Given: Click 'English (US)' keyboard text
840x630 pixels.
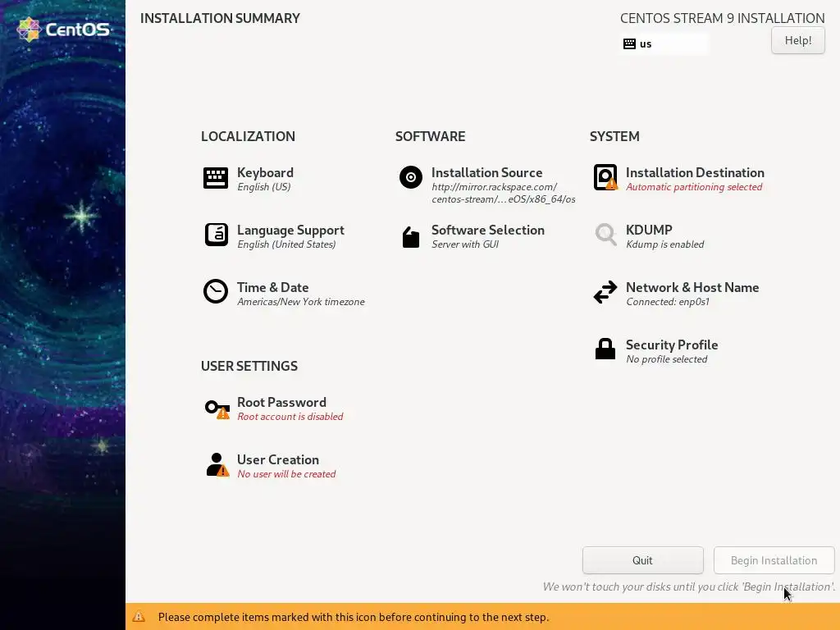Looking at the screenshot, I should click(x=263, y=187).
